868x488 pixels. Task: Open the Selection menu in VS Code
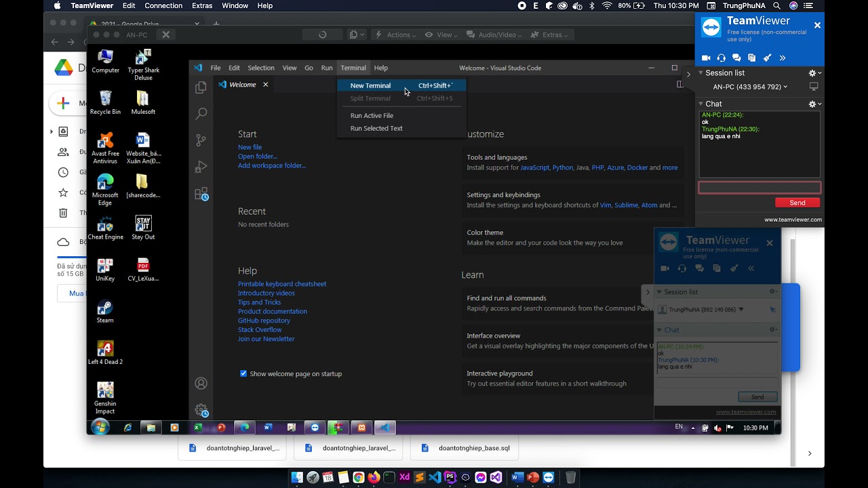coord(261,68)
